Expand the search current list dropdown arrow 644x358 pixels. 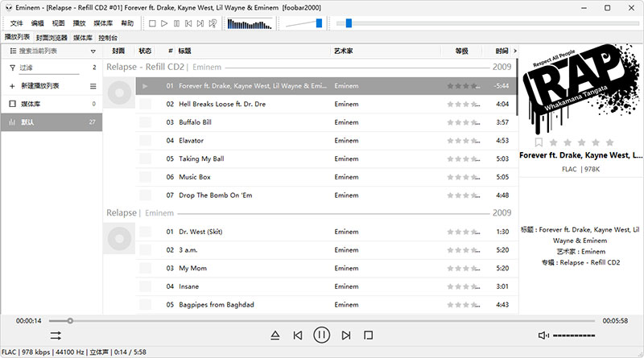click(x=93, y=51)
